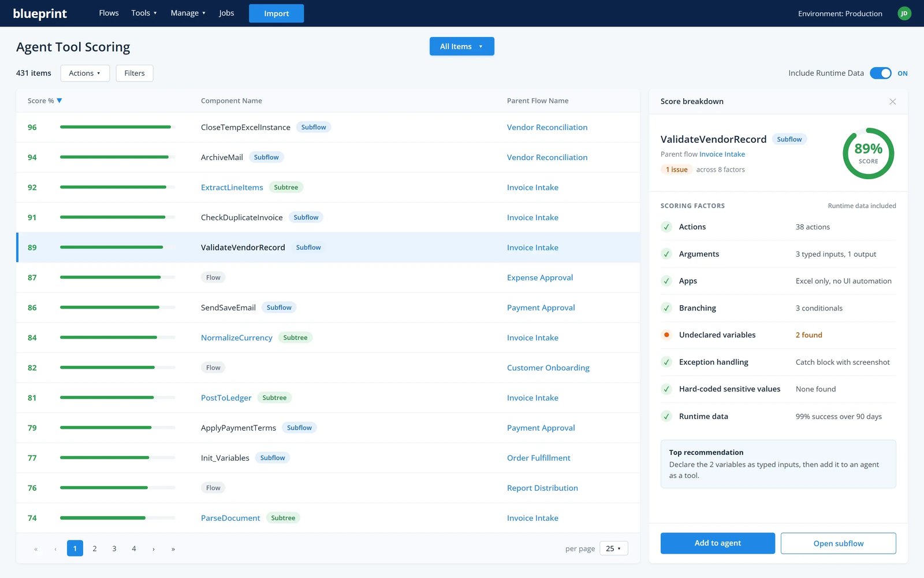Image resolution: width=924 pixels, height=578 pixels.
Task: Click the score bar for ParseDocument
Action: point(117,518)
